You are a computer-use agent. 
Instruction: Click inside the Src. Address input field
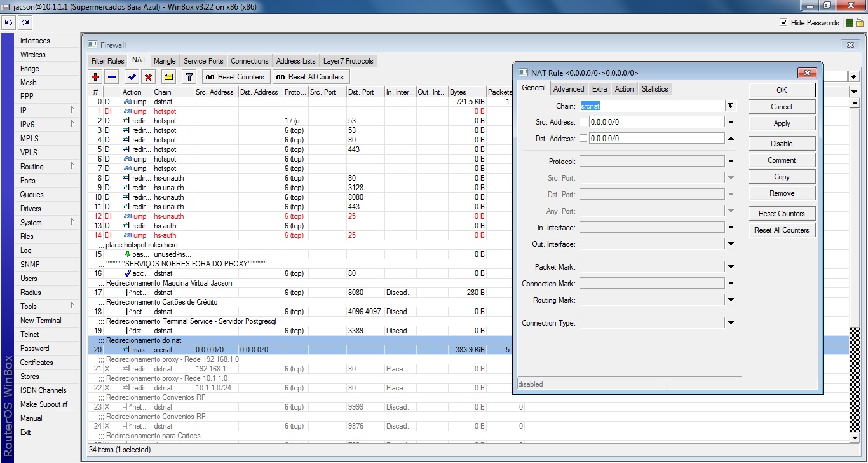point(656,121)
